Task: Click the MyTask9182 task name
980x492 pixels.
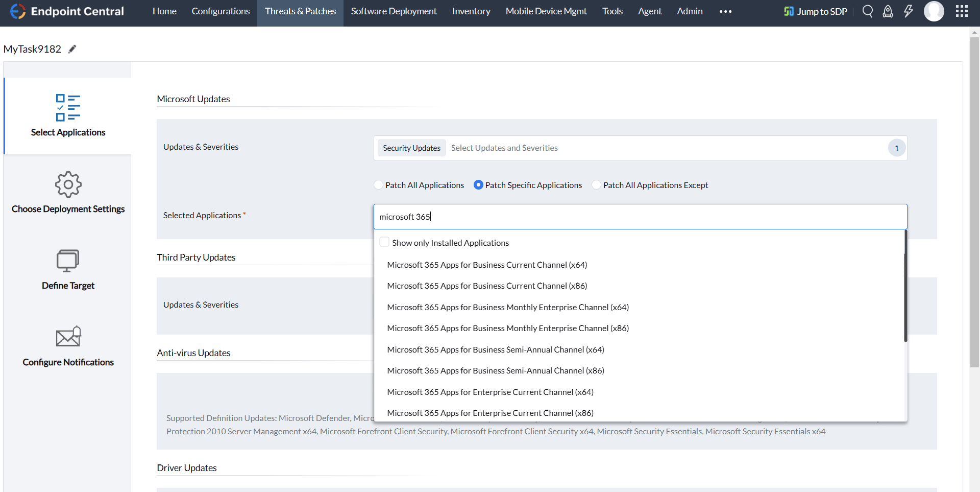Action: [32, 49]
